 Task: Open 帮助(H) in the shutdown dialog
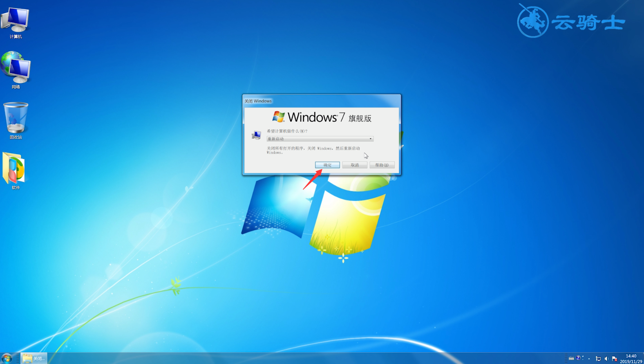tap(382, 165)
